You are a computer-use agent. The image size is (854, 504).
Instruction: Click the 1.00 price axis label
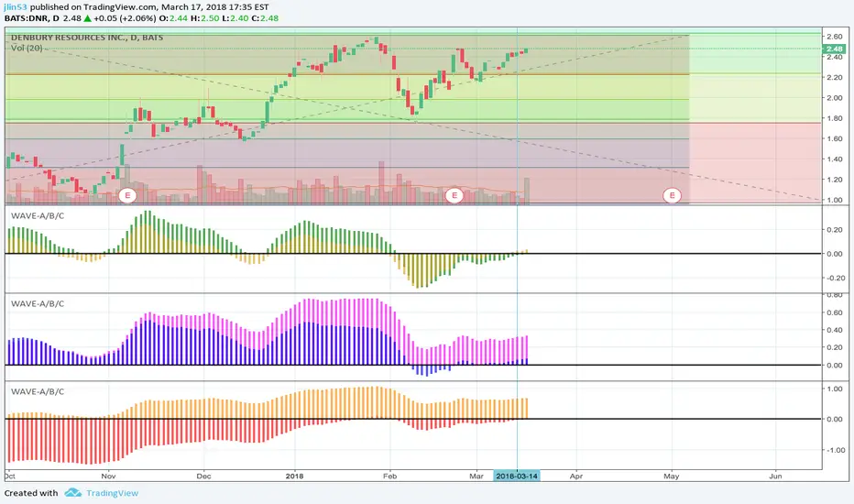point(835,200)
